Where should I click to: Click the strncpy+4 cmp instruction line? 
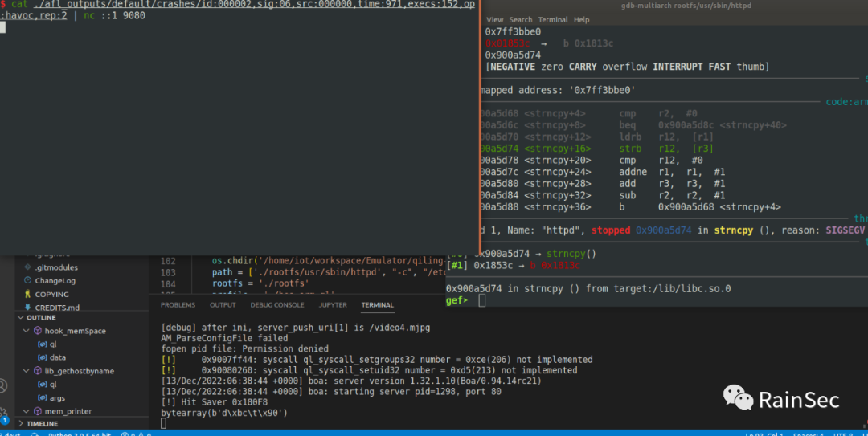coord(588,113)
